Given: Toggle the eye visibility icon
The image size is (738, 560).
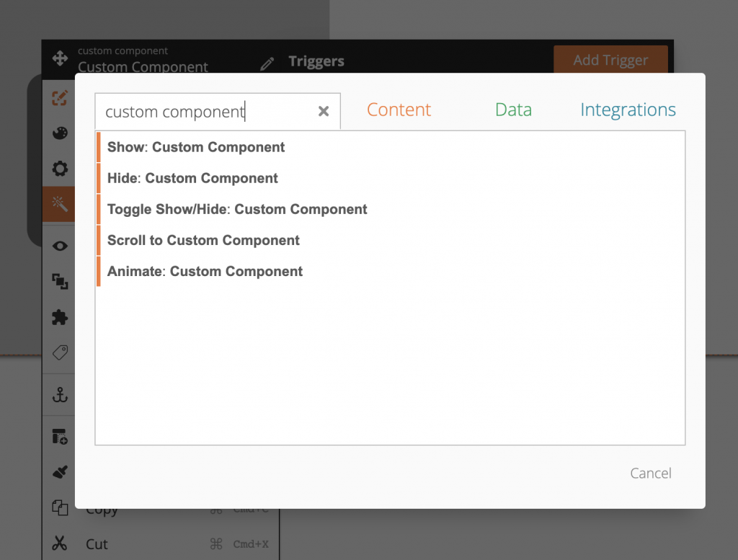Looking at the screenshot, I should pos(60,246).
